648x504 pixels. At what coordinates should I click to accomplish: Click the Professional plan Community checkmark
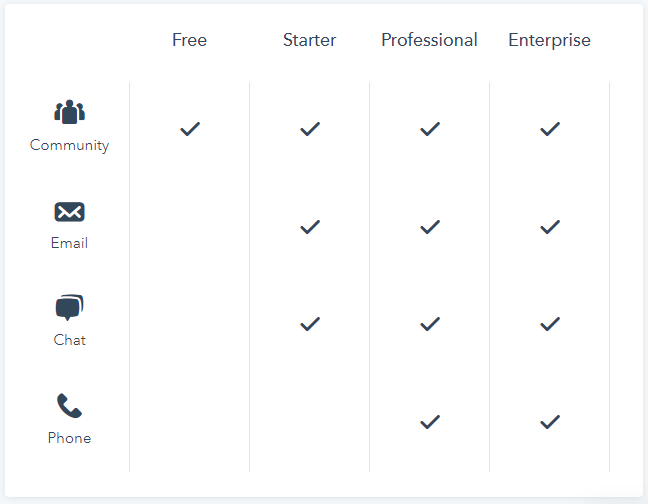[x=430, y=129]
